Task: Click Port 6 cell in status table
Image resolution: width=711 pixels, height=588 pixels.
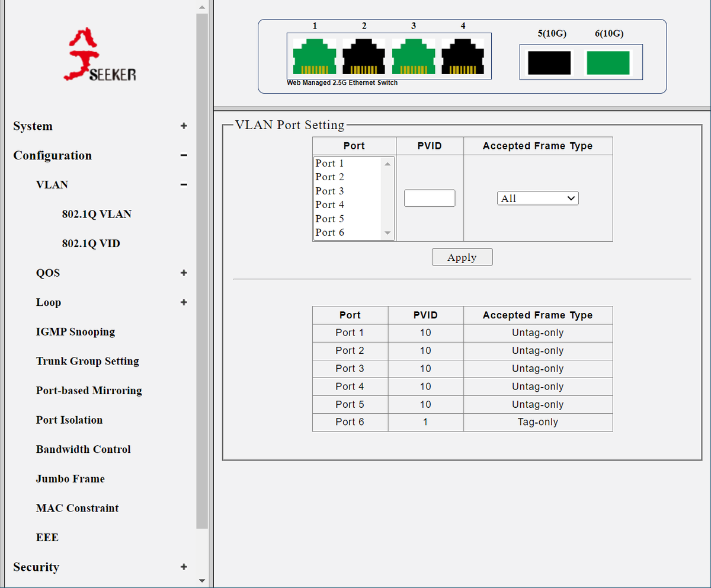Action: [x=350, y=422]
